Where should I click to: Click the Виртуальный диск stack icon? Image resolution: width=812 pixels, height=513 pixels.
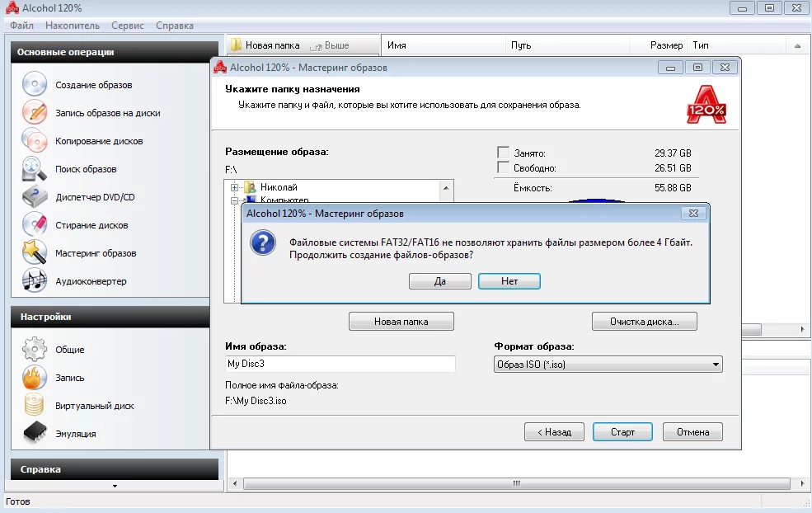[35, 405]
